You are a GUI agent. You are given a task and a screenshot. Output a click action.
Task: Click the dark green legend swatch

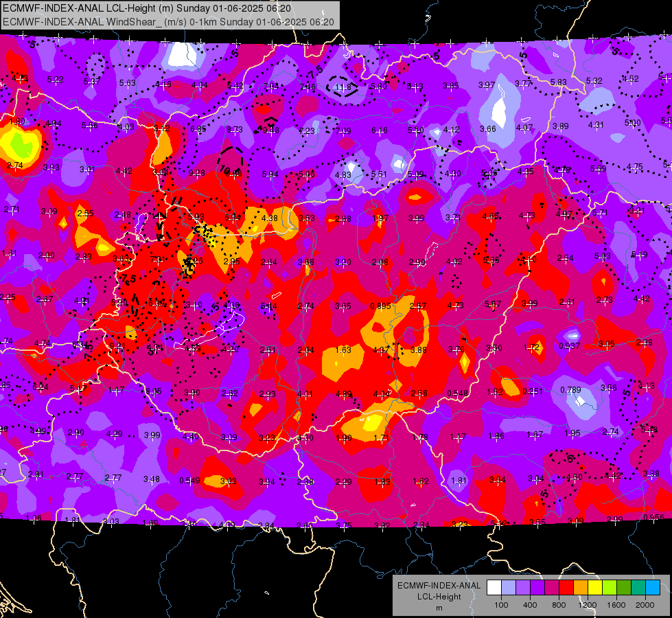pos(623,588)
